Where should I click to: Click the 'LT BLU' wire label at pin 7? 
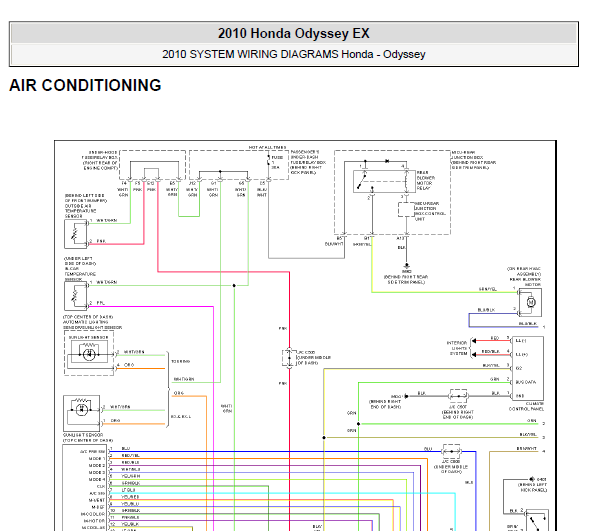pyautogui.click(x=128, y=490)
